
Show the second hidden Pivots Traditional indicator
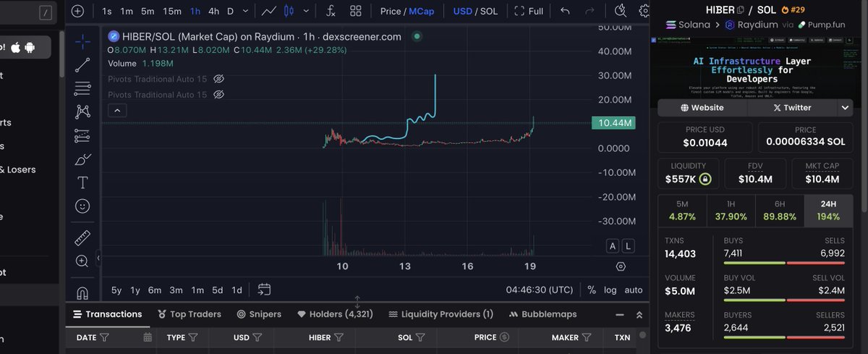218,95
